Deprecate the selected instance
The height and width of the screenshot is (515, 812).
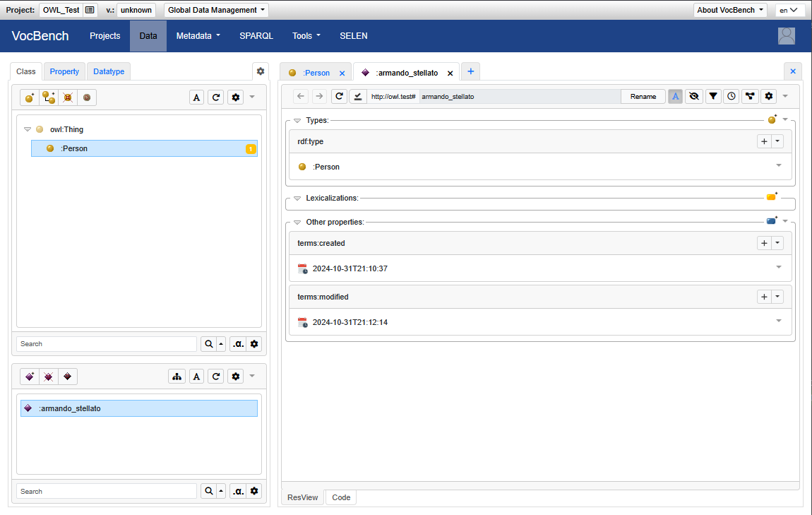tap(68, 377)
